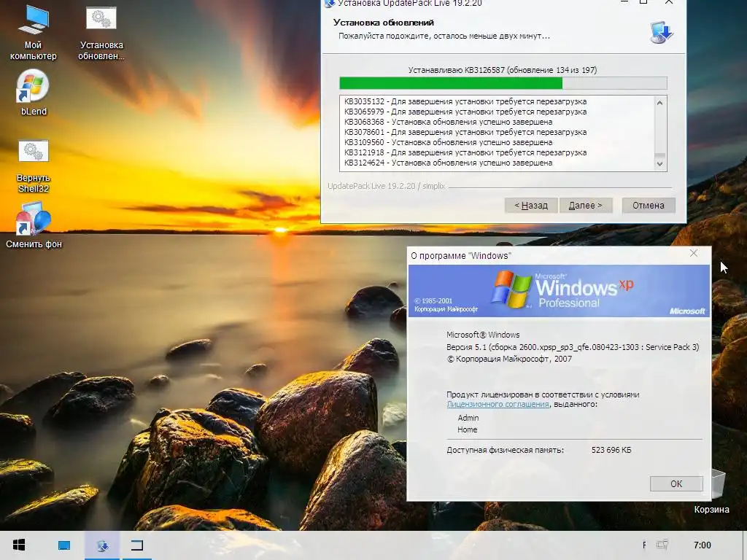
Task: Cancel installation with Отмена button
Action: click(x=649, y=205)
